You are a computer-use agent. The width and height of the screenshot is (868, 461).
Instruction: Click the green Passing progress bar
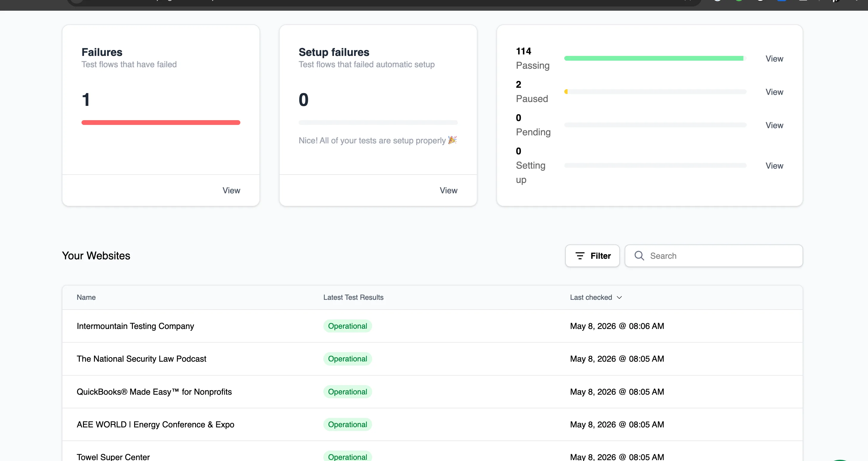(x=654, y=58)
